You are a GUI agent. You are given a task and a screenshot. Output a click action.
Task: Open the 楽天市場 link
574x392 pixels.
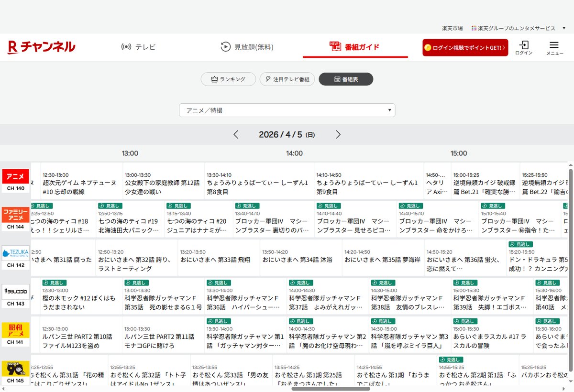pyautogui.click(x=453, y=28)
